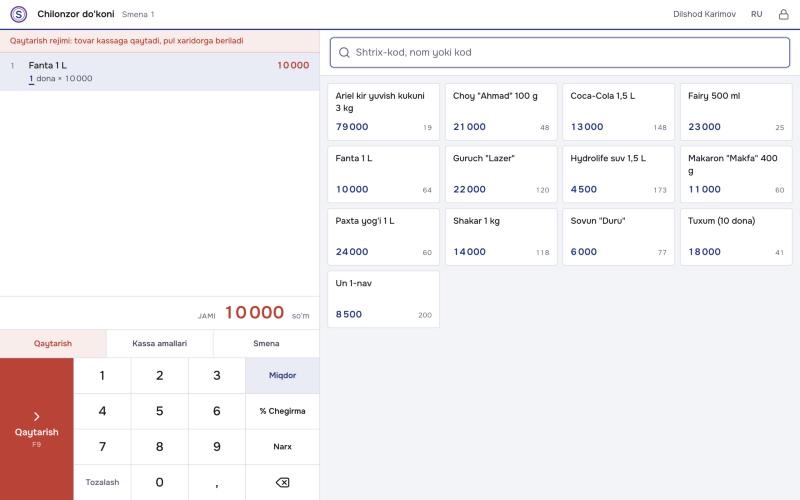Select Miqdor quantity mode
Screen dimensions: 800x500
[x=282, y=376]
